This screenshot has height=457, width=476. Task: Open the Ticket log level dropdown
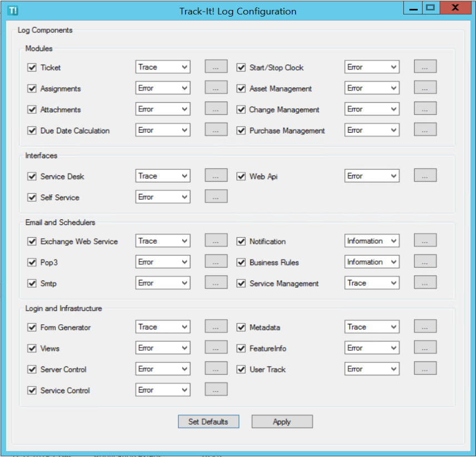click(x=163, y=67)
